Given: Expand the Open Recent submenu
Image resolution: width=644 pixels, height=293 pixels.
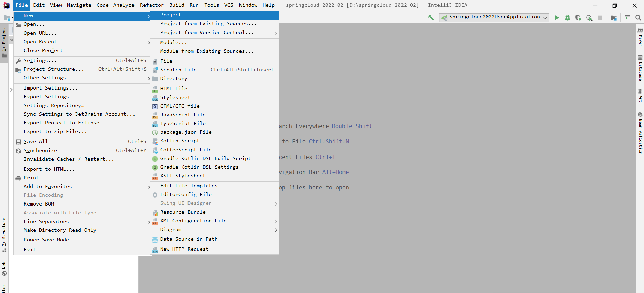Looking at the screenshot, I should click(x=82, y=42).
